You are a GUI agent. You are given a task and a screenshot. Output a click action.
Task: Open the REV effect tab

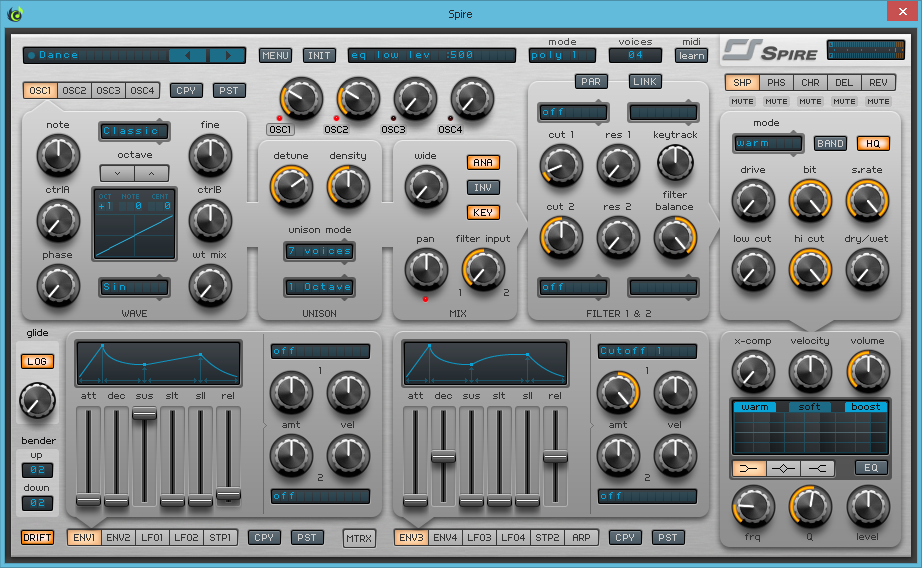(x=878, y=83)
